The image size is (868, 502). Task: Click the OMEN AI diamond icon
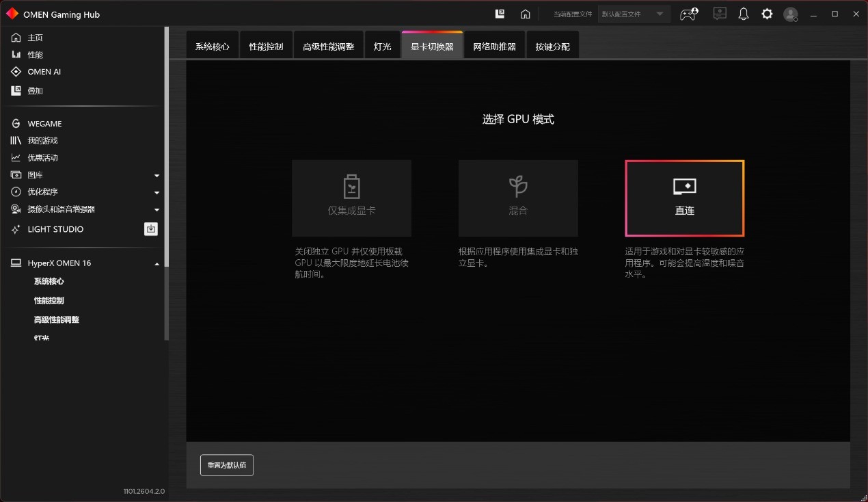pos(16,72)
